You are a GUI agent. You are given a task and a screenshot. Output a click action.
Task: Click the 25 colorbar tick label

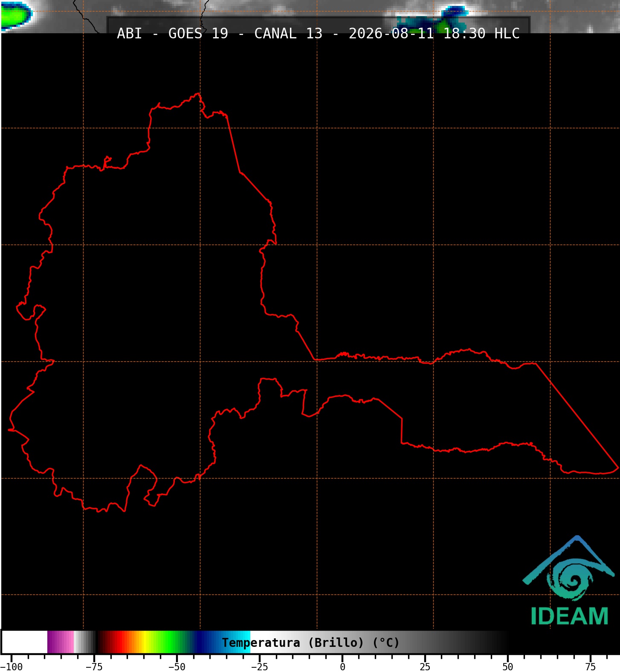pos(425,667)
